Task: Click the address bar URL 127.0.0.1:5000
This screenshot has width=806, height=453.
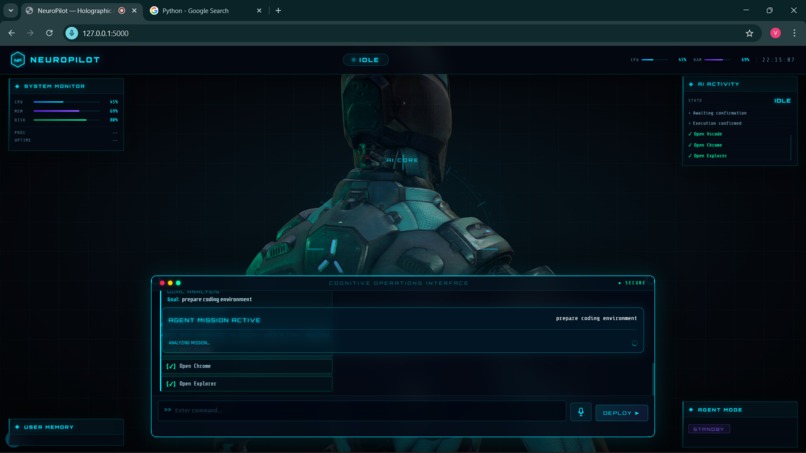Action: pos(105,33)
